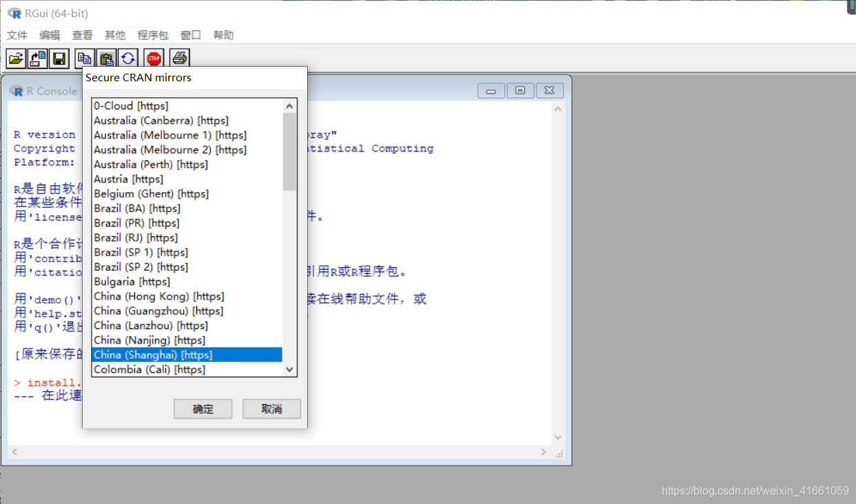The width and height of the screenshot is (856, 504).
Task: Select China (Guangzhou) [https] mirror
Action: tap(187, 311)
